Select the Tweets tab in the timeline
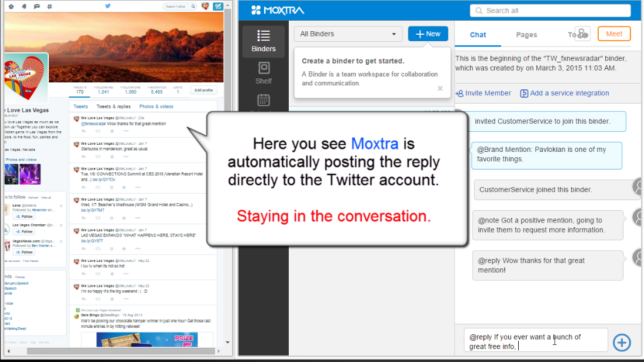The width and height of the screenshot is (644, 362). pyautogui.click(x=81, y=107)
